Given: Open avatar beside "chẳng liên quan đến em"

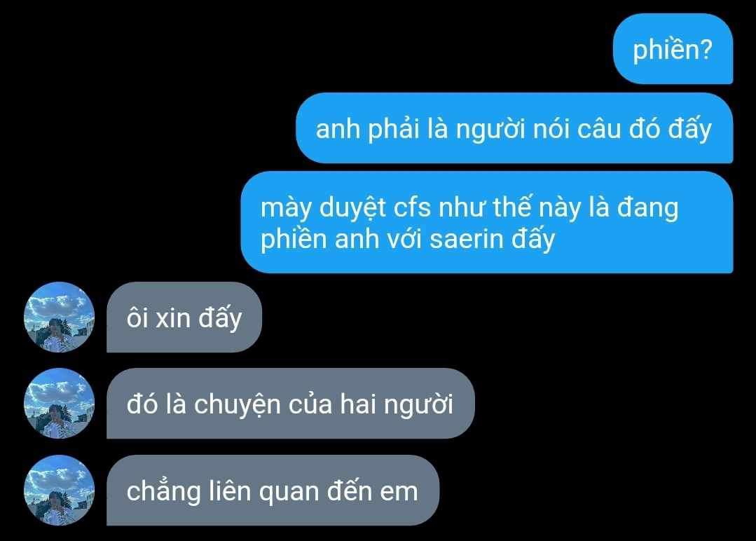Looking at the screenshot, I should pyautogui.click(x=60, y=491).
